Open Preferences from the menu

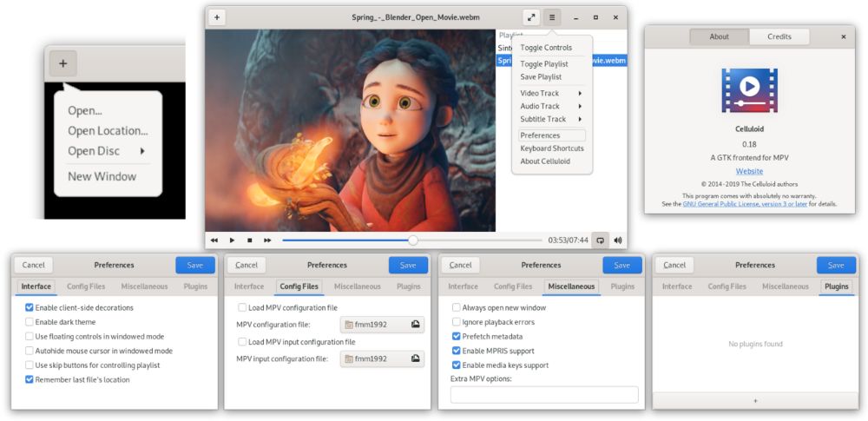point(552,135)
